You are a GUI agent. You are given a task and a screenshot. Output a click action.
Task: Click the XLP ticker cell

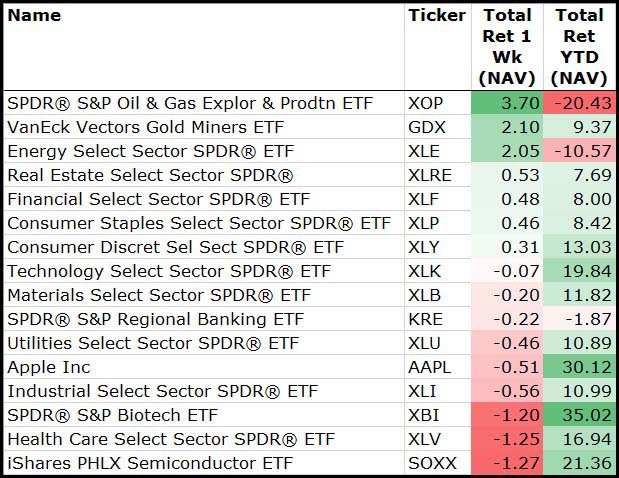[425, 223]
